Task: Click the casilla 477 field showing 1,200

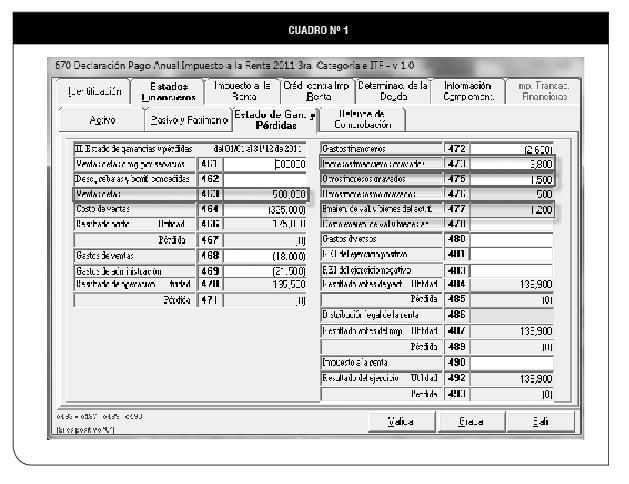Action: [511, 209]
